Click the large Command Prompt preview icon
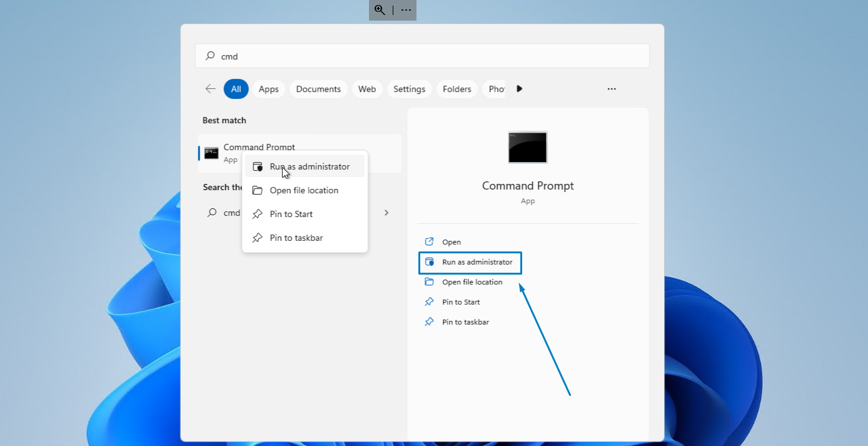The width and height of the screenshot is (868, 446). (x=527, y=147)
